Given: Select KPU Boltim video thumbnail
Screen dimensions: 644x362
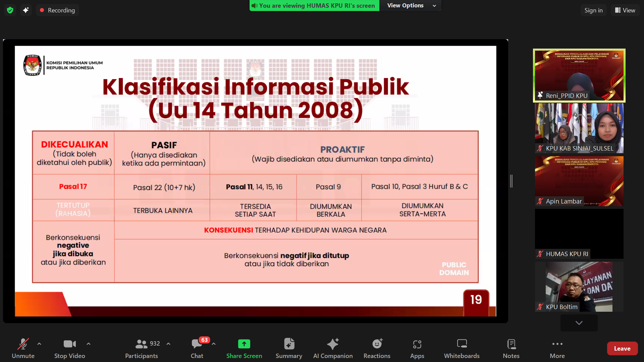Looking at the screenshot, I should coord(579,287).
